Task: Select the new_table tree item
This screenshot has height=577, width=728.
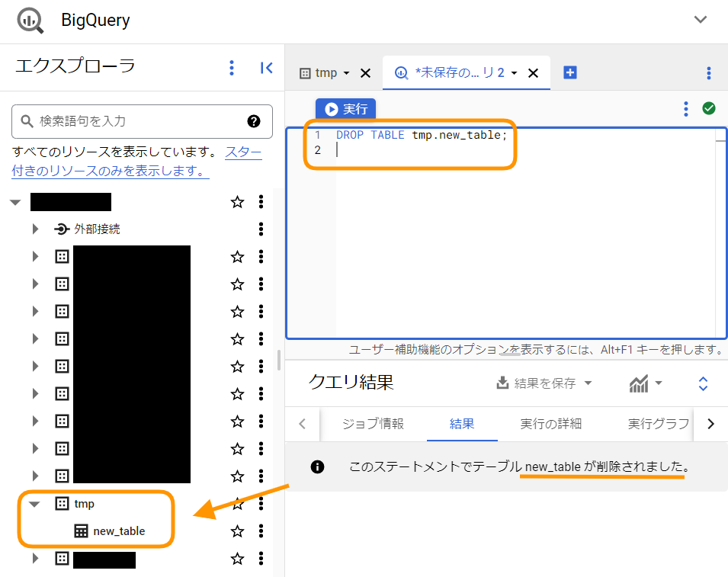Action: (119, 531)
